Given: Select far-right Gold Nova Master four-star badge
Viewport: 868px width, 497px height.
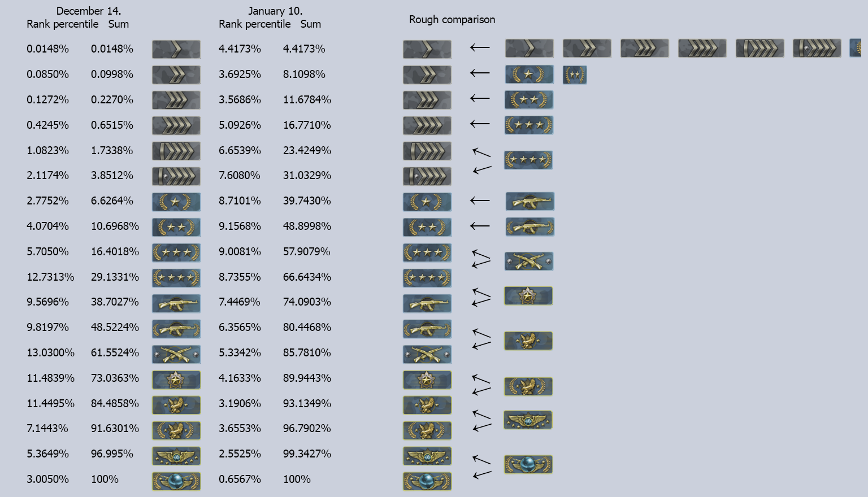Looking at the screenshot, I should (x=528, y=160).
